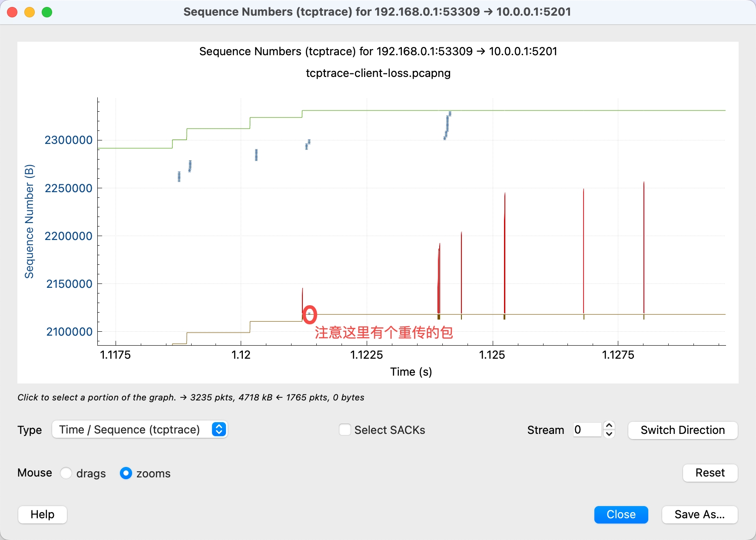The width and height of the screenshot is (756, 540).
Task: Select the drags mouse mode radio button
Action: click(x=66, y=473)
